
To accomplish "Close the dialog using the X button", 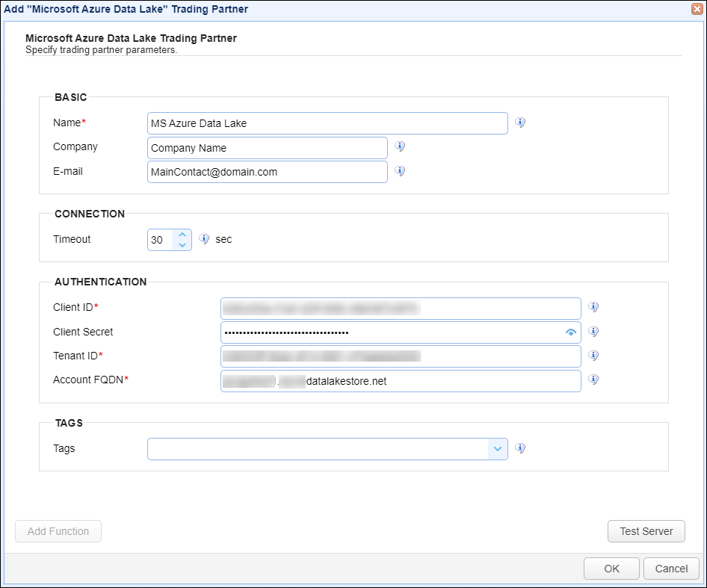I will [697, 9].
